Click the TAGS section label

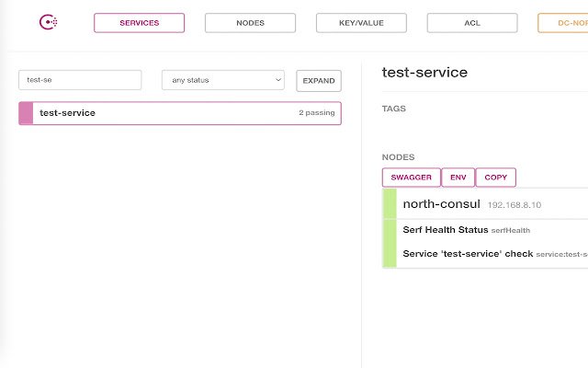coord(394,109)
